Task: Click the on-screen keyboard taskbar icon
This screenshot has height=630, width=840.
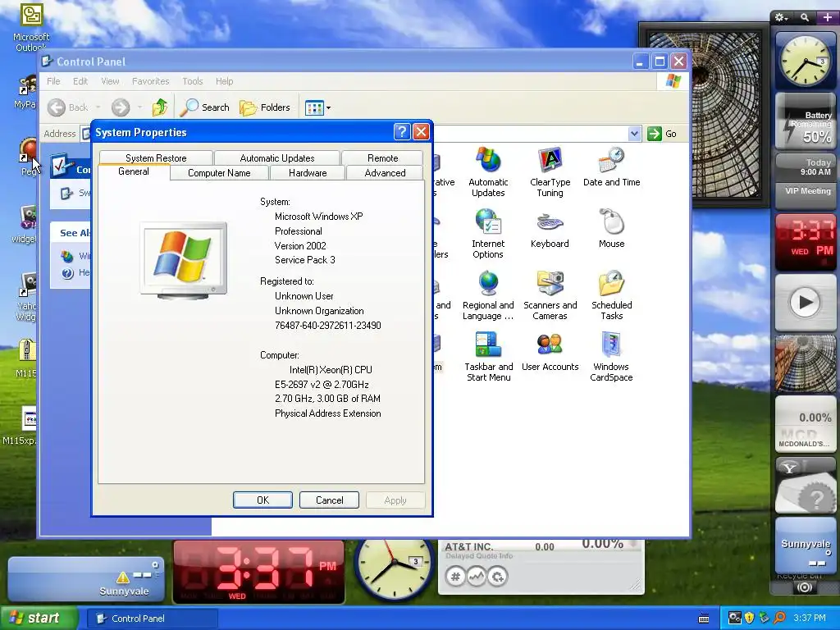Action: coord(704,619)
